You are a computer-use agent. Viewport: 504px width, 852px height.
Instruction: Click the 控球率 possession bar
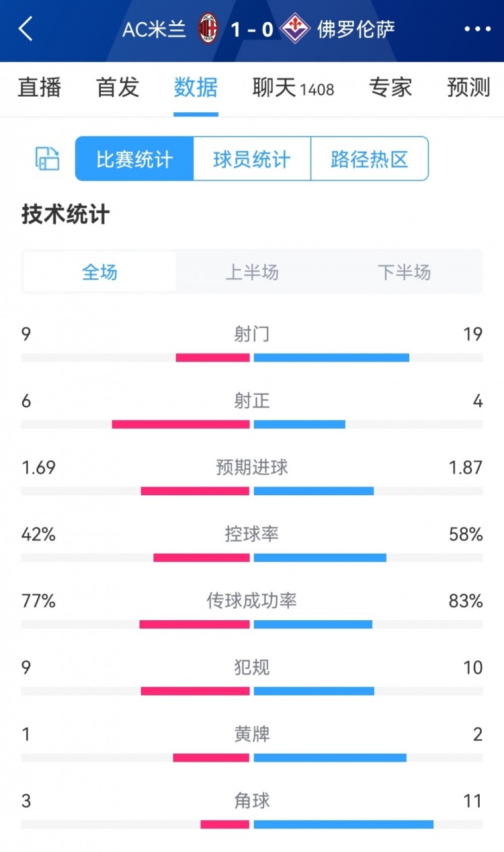pos(252,556)
